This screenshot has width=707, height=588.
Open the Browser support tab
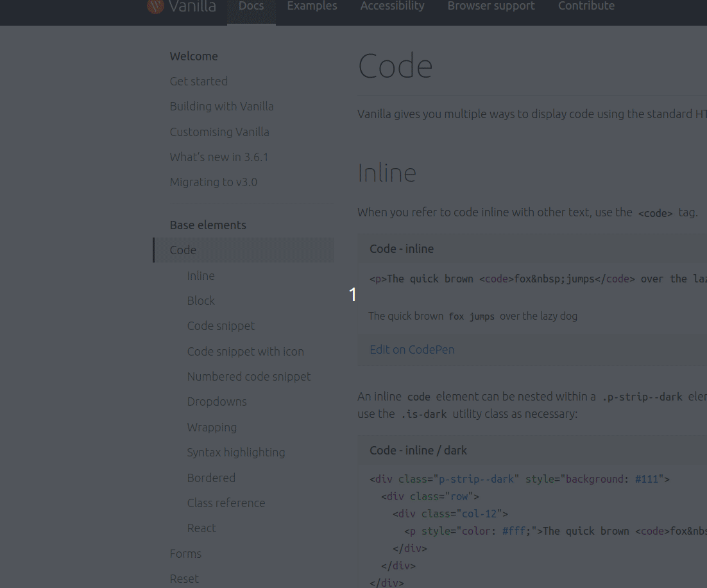pyautogui.click(x=491, y=6)
